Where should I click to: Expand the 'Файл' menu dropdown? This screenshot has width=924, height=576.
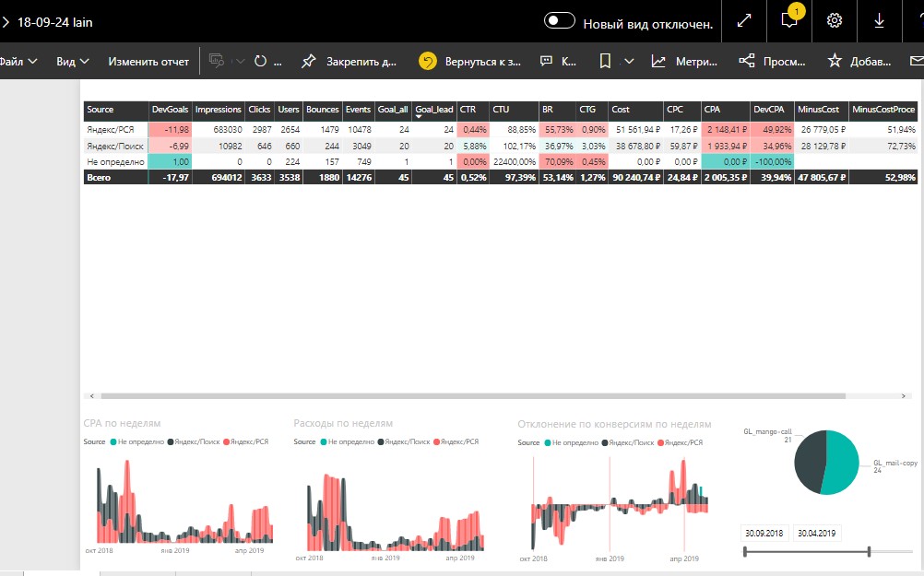(18, 61)
